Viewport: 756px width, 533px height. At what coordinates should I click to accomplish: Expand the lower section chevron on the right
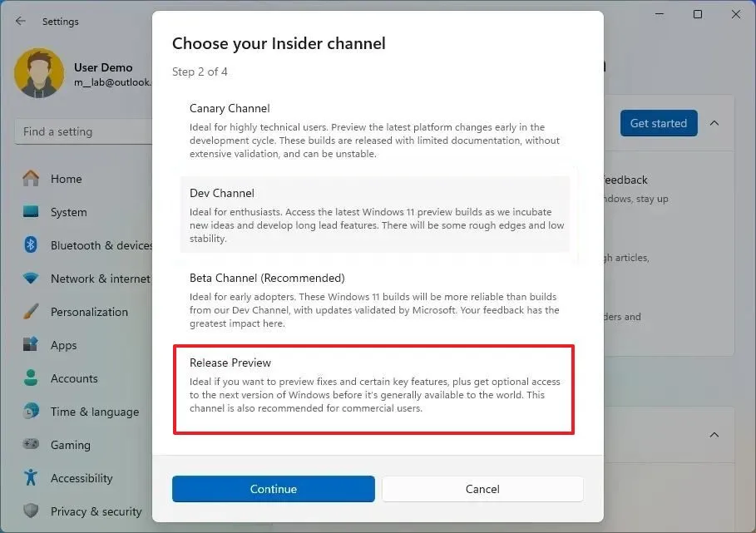[714, 435]
